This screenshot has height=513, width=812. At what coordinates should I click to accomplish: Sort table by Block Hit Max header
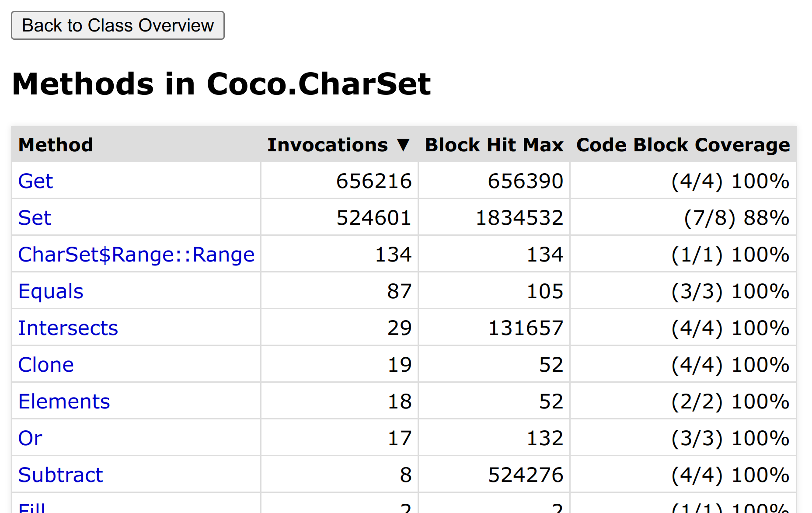495,145
